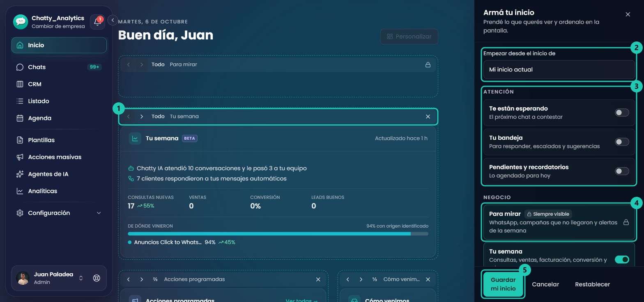Screen dimensions: 644x302
Task: Open the Juan Paladea account switcher arrows
Action: (x=81, y=278)
